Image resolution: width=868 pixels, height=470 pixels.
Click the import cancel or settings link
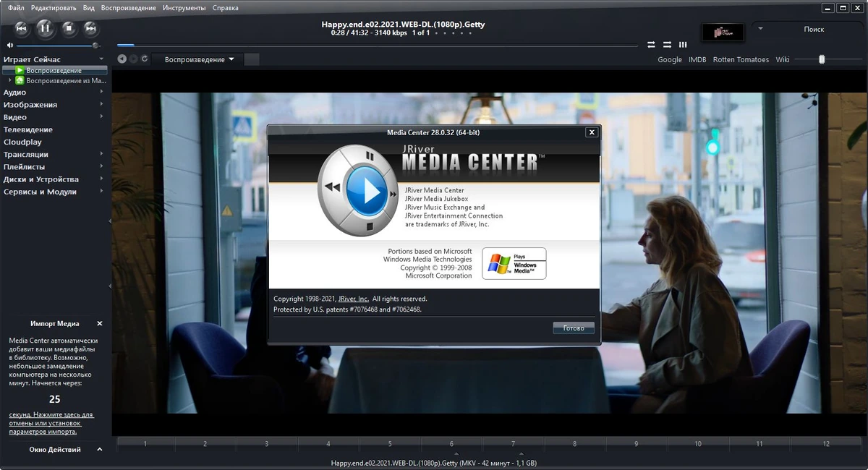coord(51,423)
